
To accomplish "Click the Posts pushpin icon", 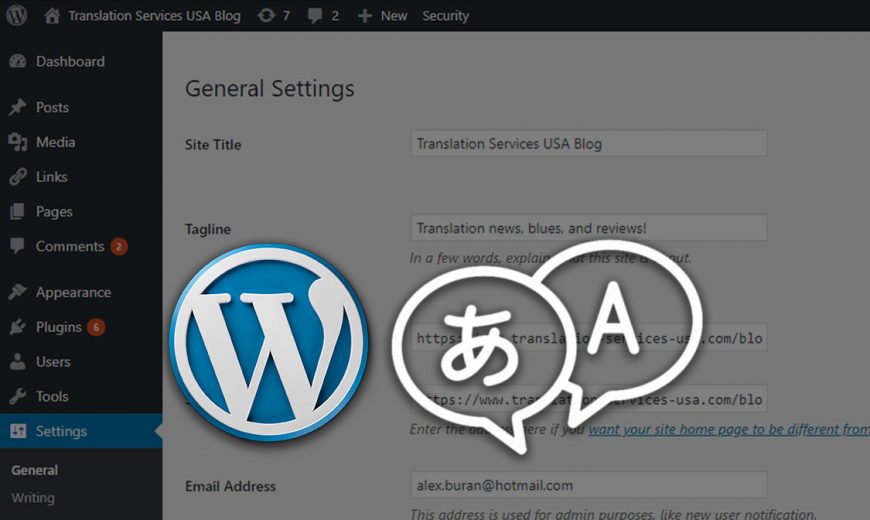I will (x=18, y=108).
